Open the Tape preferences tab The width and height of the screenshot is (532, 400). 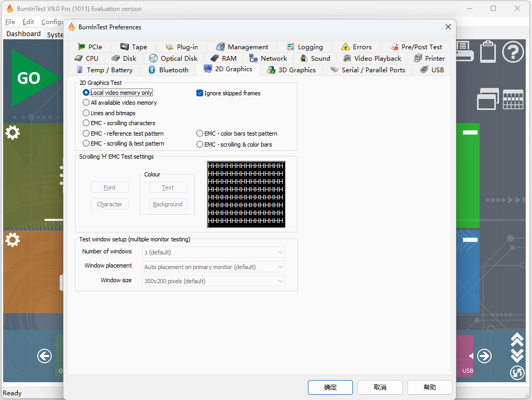coord(134,47)
